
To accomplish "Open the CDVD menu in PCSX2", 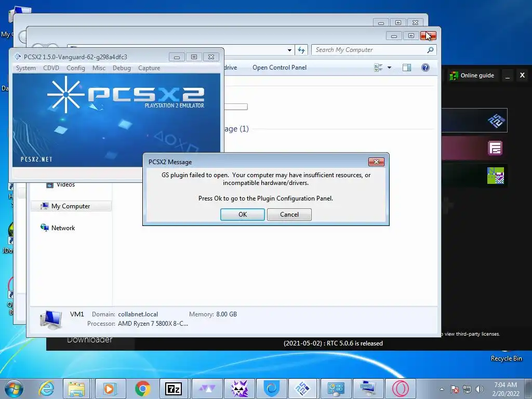I will (x=51, y=68).
